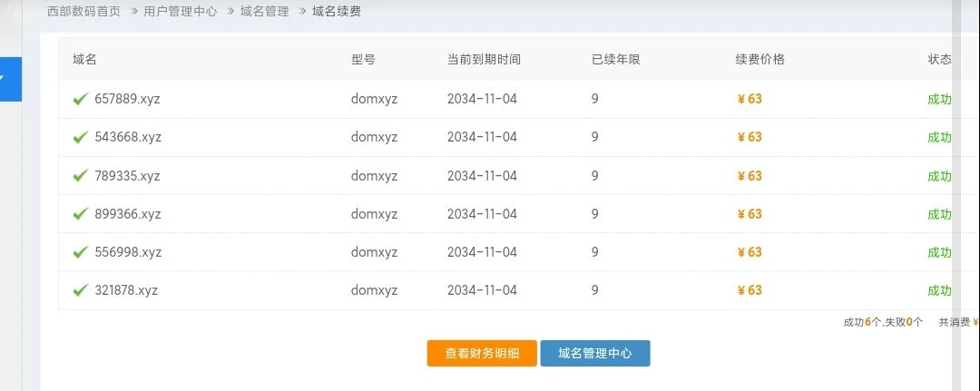
Task: Expand the blue sidebar dropdown arrow
Action: [x=3, y=79]
